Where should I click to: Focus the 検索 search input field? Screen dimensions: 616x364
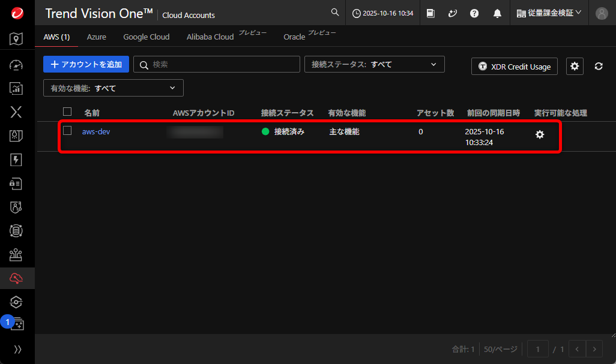222,65
